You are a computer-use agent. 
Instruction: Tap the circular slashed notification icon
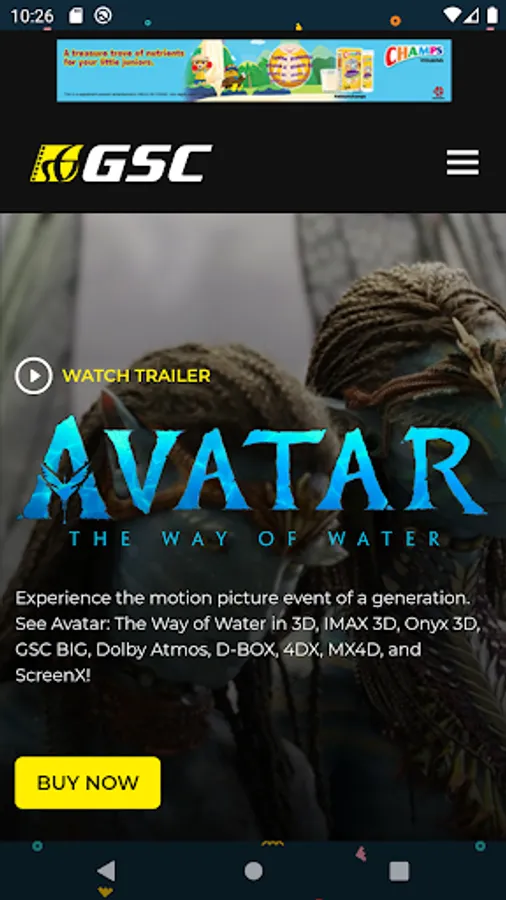[103, 16]
